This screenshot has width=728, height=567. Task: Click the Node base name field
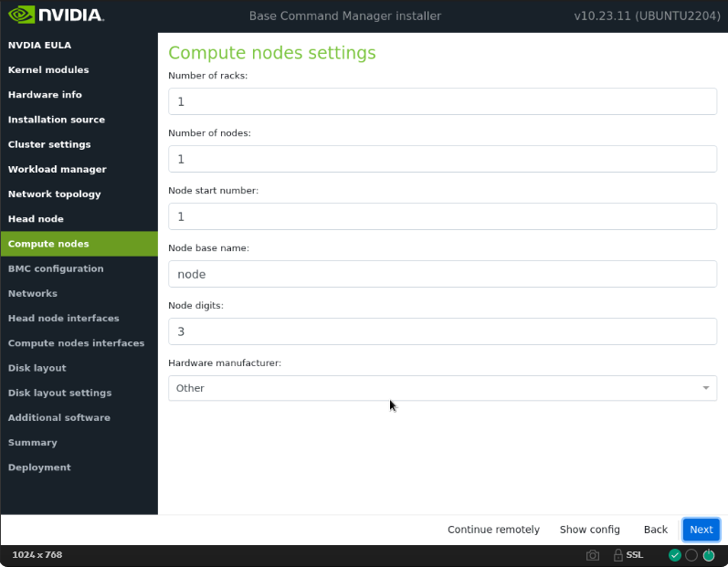442,274
